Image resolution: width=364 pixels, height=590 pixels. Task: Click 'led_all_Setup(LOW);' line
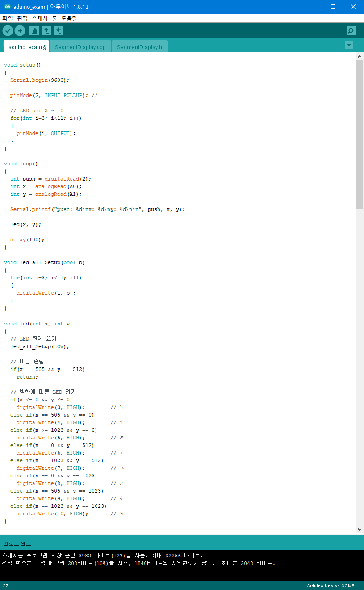[40, 346]
